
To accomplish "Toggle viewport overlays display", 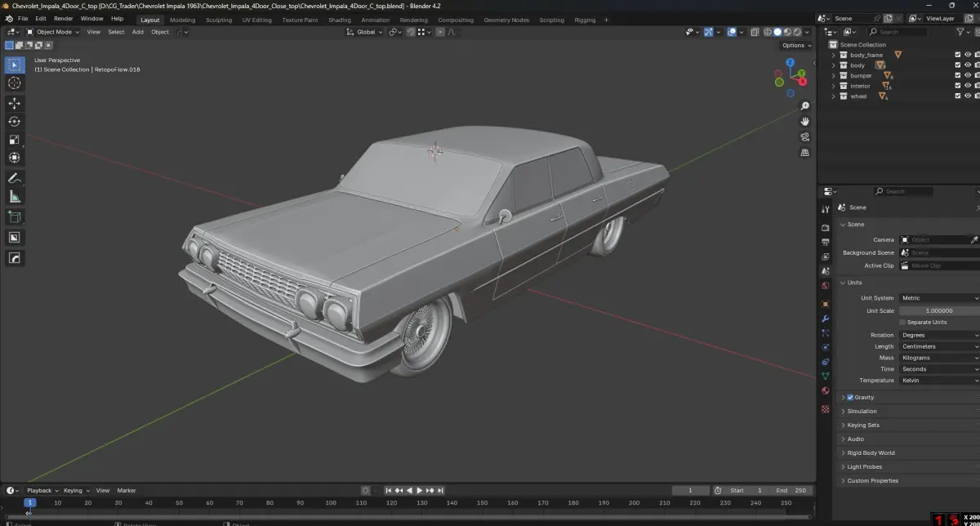I will [x=732, y=32].
